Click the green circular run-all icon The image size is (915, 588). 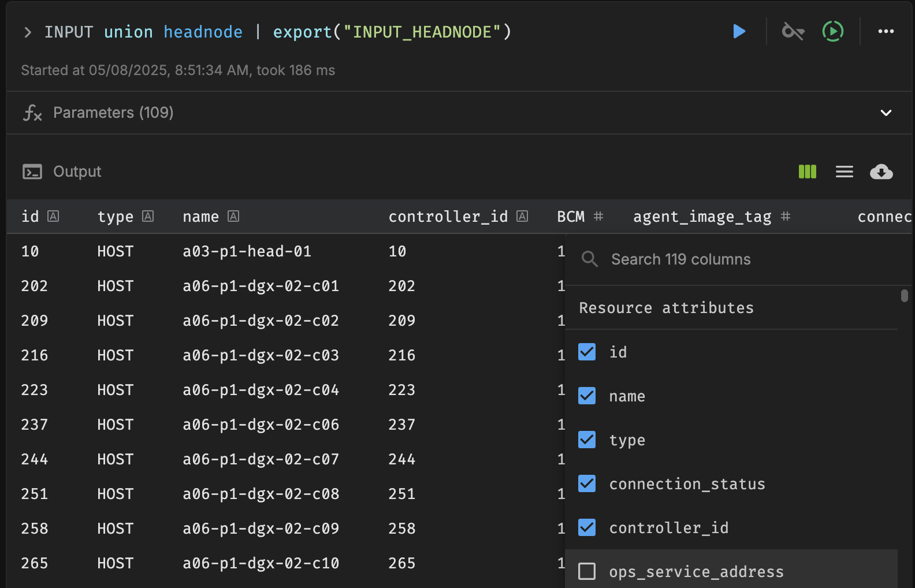point(833,31)
